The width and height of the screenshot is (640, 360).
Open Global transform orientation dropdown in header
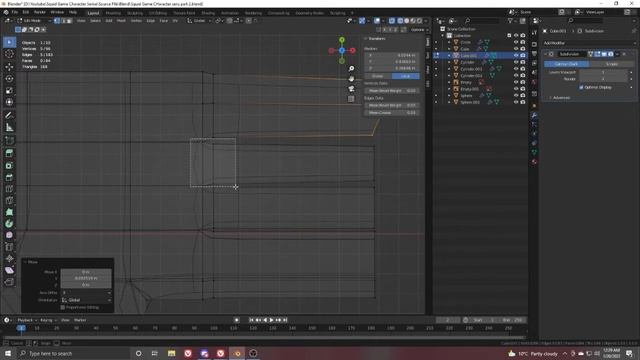tap(199, 20)
